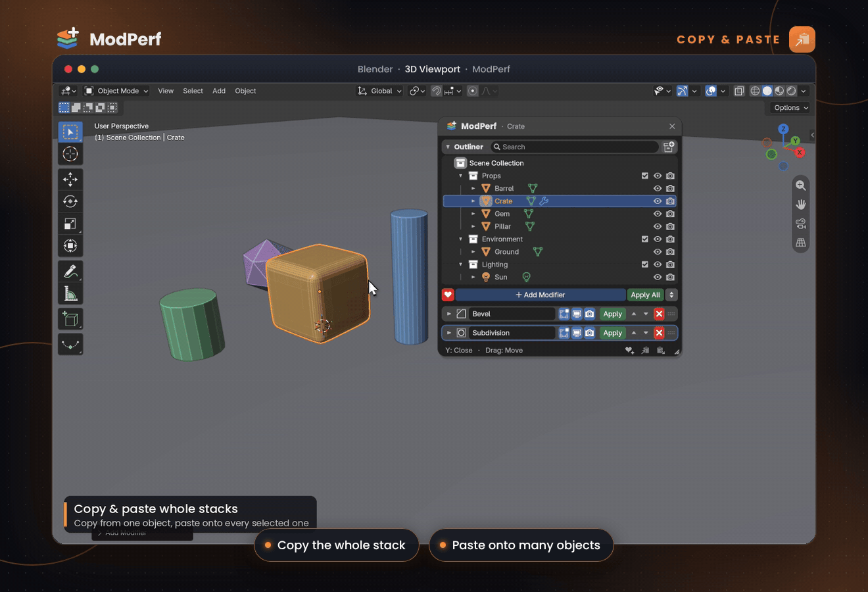Click the wrench modifier icon on Crate row

[x=544, y=201]
